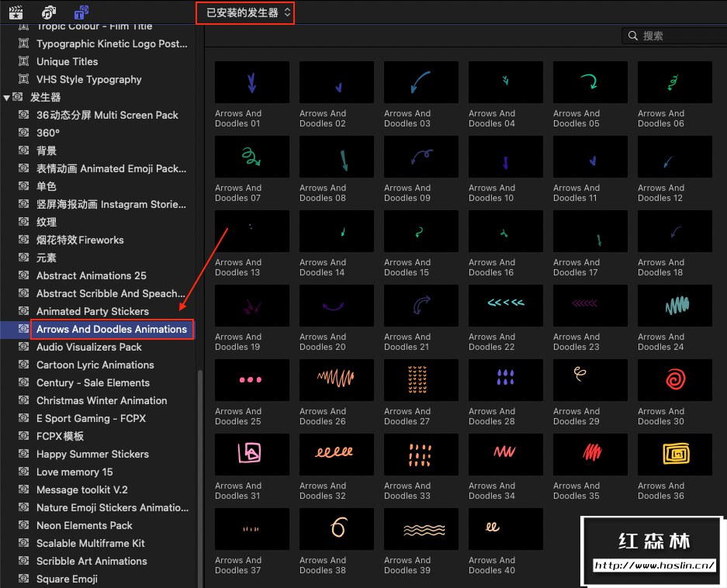Open the Libraries sidebar clapperboard icon
Viewport: 727px width, 588px height.
[16, 12]
